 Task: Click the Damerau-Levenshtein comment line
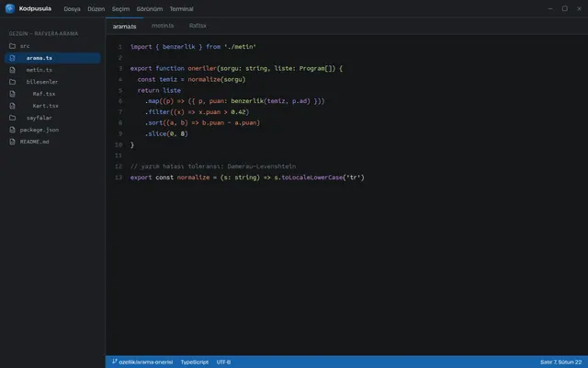click(213, 167)
